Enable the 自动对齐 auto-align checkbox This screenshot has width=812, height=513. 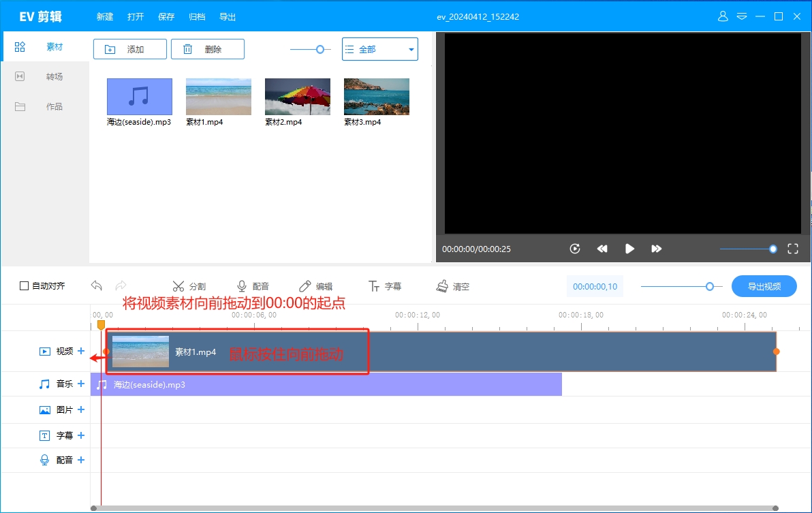pyautogui.click(x=24, y=285)
